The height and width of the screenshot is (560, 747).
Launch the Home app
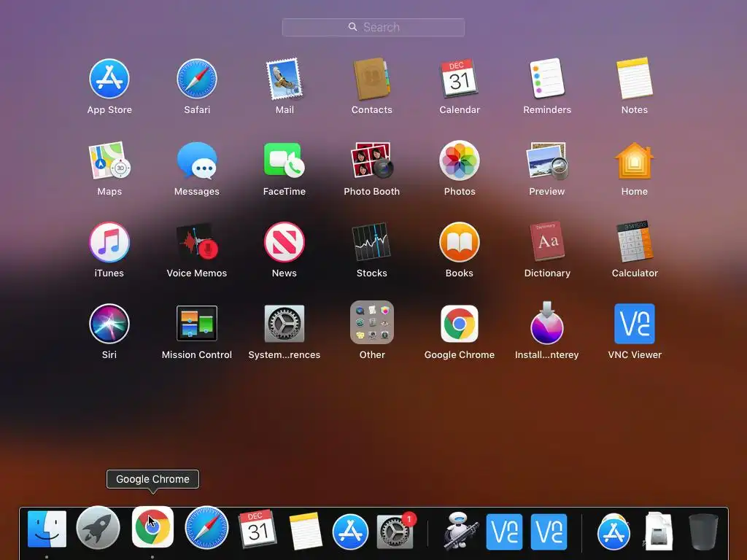635,161
